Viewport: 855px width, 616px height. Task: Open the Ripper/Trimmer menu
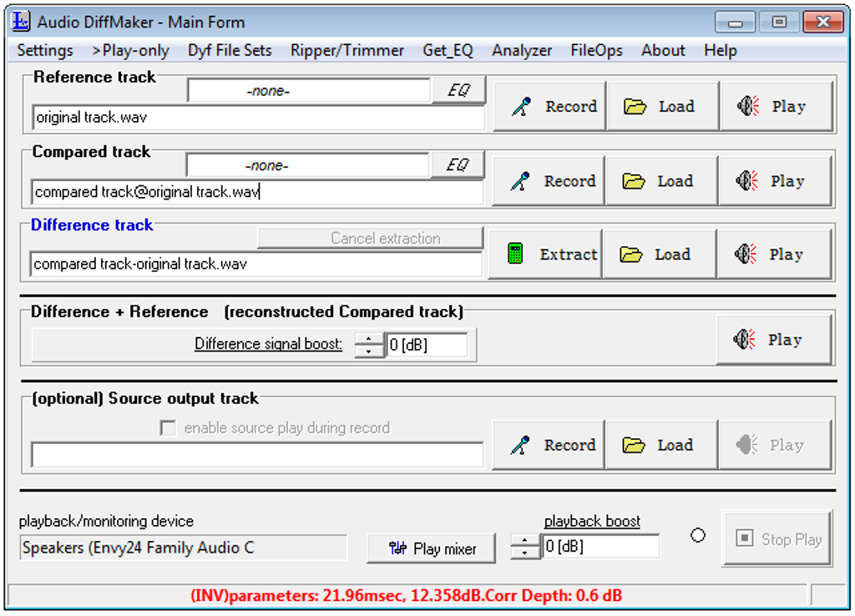[x=347, y=50]
